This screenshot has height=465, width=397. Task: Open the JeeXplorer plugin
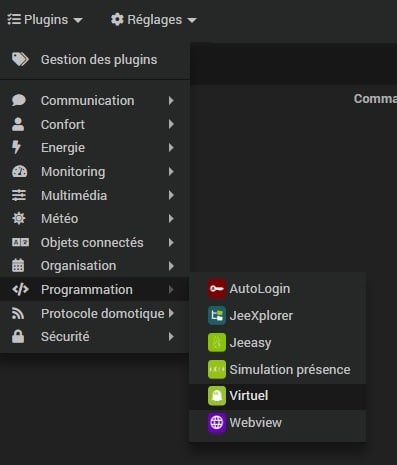tap(277, 316)
